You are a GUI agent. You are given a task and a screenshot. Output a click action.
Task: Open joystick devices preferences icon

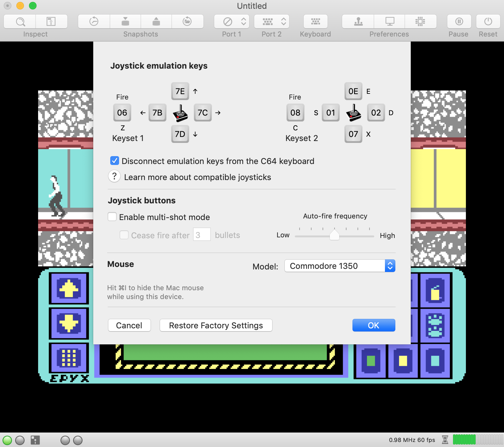[x=358, y=21]
